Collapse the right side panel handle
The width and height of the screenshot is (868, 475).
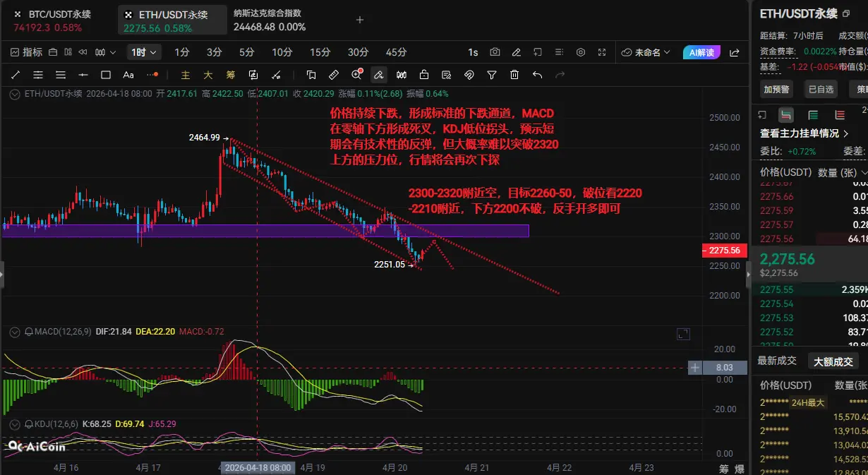point(748,274)
